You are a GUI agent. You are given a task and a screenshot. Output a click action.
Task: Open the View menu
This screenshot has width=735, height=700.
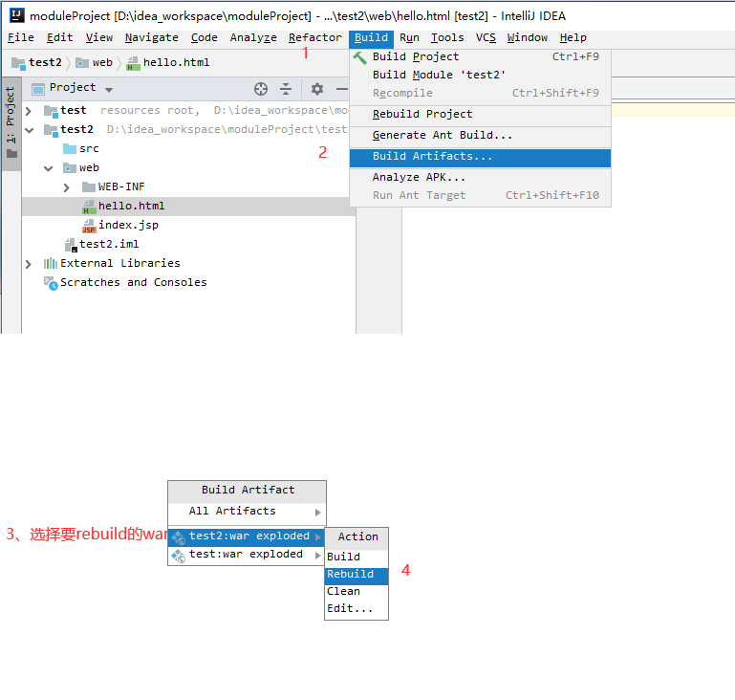98,37
